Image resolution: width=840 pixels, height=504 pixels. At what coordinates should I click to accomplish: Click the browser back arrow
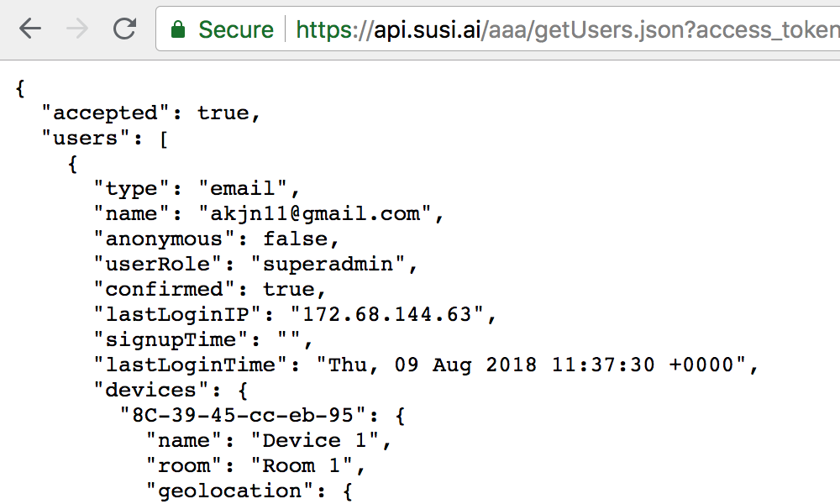pos(30,29)
